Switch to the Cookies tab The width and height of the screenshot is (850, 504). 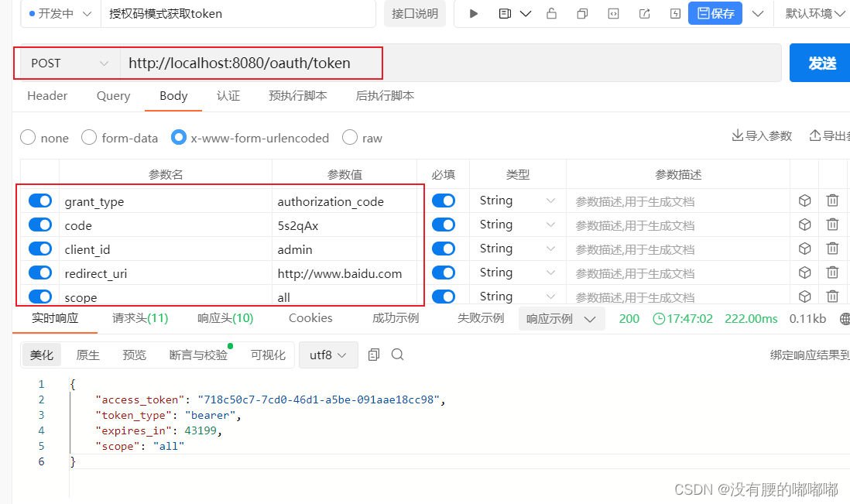pyautogui.click(x=310, y=318)
